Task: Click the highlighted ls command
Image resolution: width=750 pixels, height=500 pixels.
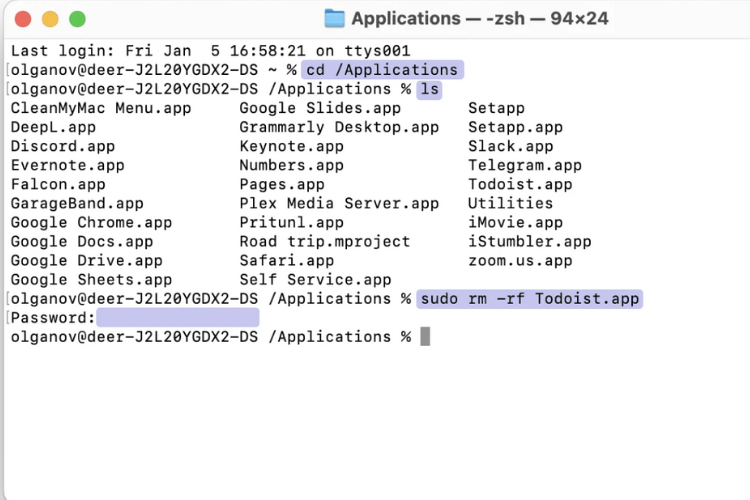Action: click(x=429, y=89)
